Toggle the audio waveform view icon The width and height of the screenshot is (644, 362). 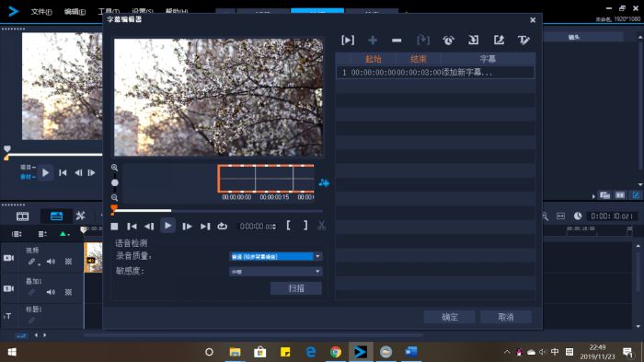pyautogui.click(x=324, y=182)
